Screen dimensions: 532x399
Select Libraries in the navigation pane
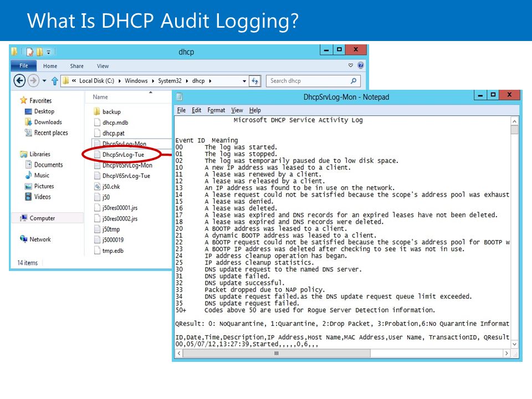click(x=40, y=154)
